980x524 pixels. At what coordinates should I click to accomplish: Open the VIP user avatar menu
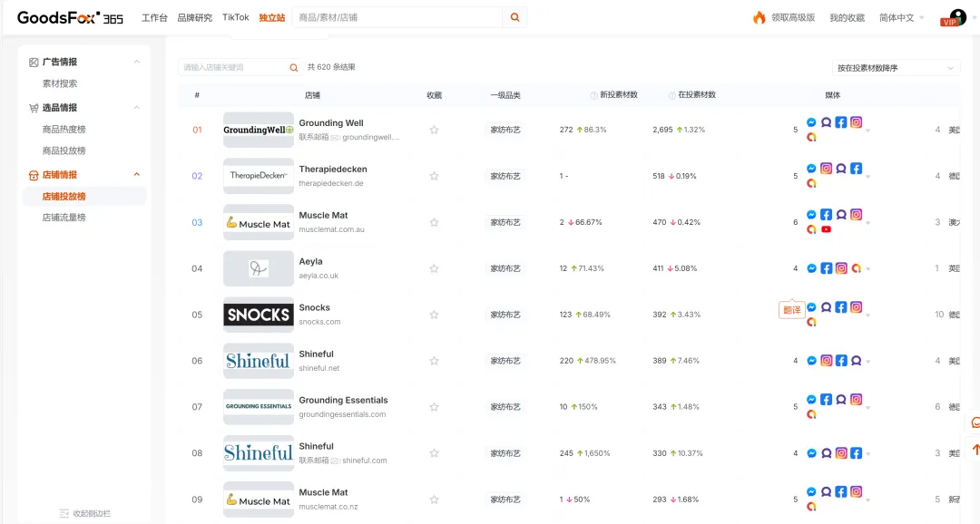[x=955, y=17]
